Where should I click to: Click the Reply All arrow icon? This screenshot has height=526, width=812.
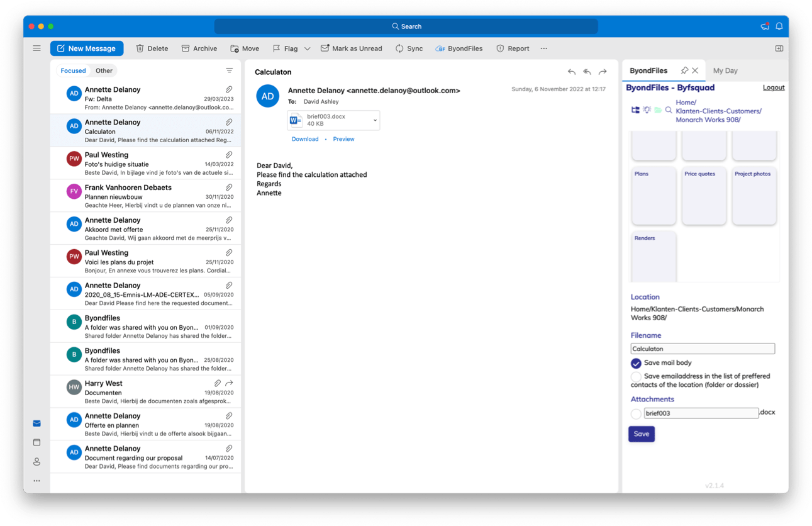587,72
